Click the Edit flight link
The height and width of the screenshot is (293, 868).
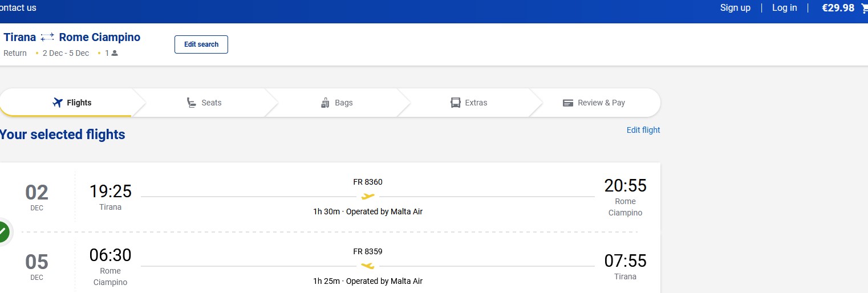click(x=643, y=130)
